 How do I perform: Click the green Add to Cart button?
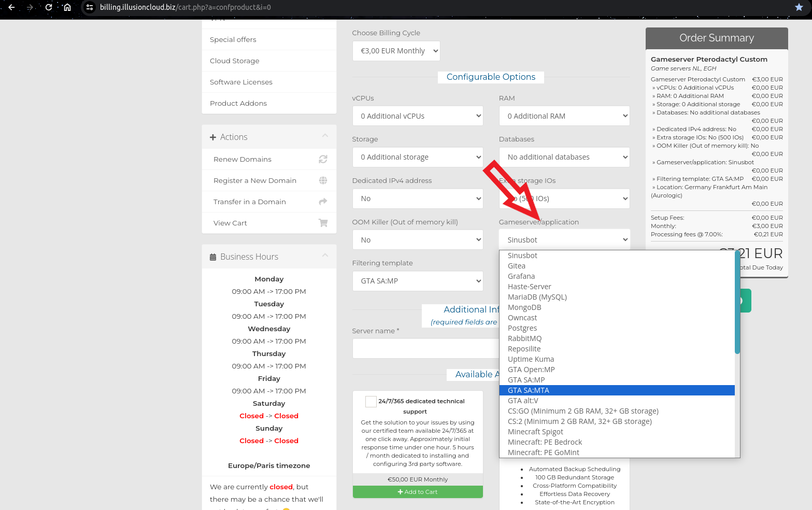coord(418,492)
